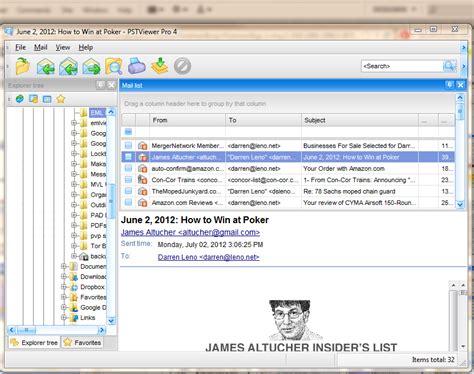Select 'Re: 78 Sachs moped chain guard' email

pos(349,191)
